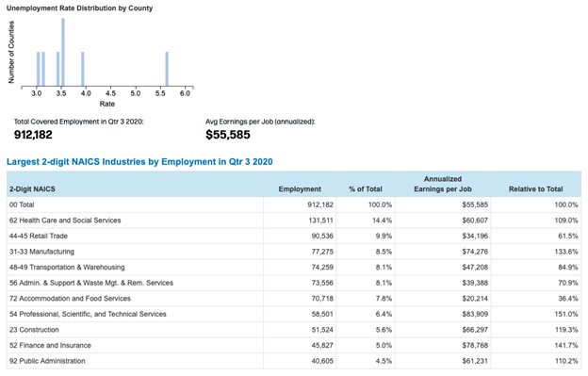Click Finance and Insurance relative value 141.7%

click(566, 345)
